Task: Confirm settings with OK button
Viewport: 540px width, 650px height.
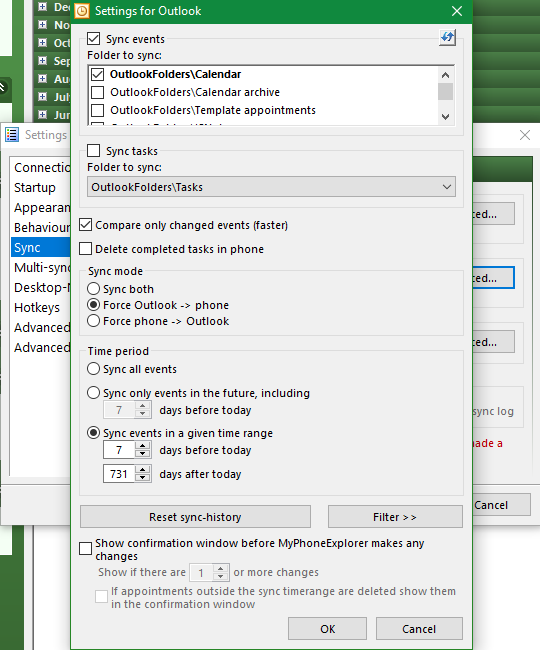Action: click(327, 628)
